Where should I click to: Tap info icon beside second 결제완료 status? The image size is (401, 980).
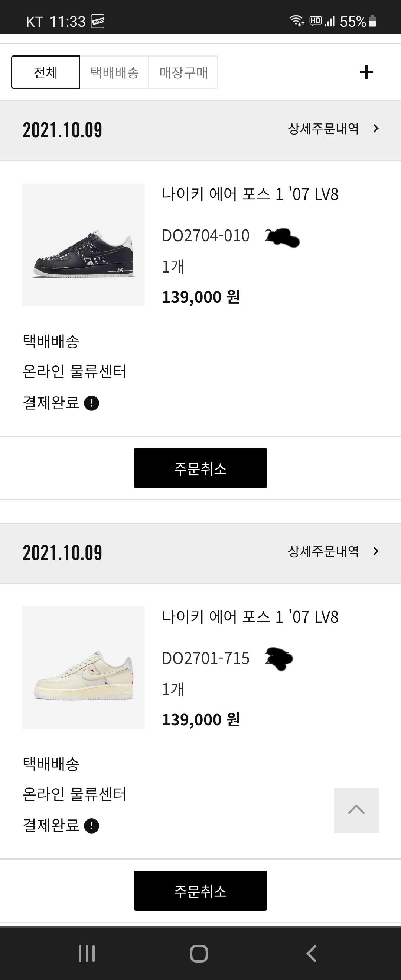pos(92,826)
